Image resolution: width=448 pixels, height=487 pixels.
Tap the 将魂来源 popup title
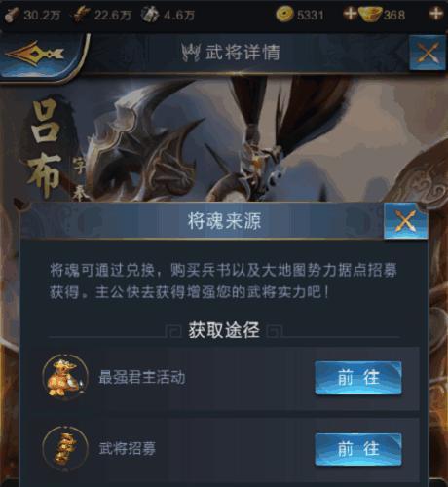pyautogui.click(x=224, y=221)
